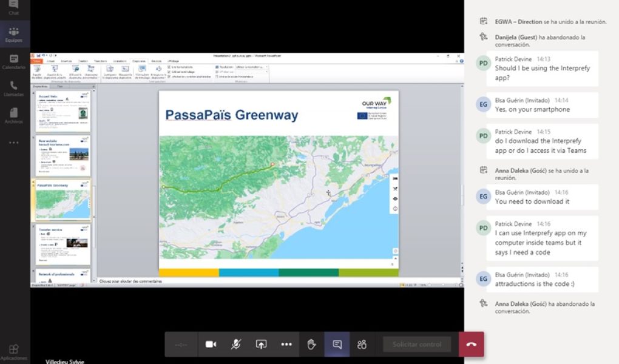Select the Transfer service slide thumbnail

(63, 244)
